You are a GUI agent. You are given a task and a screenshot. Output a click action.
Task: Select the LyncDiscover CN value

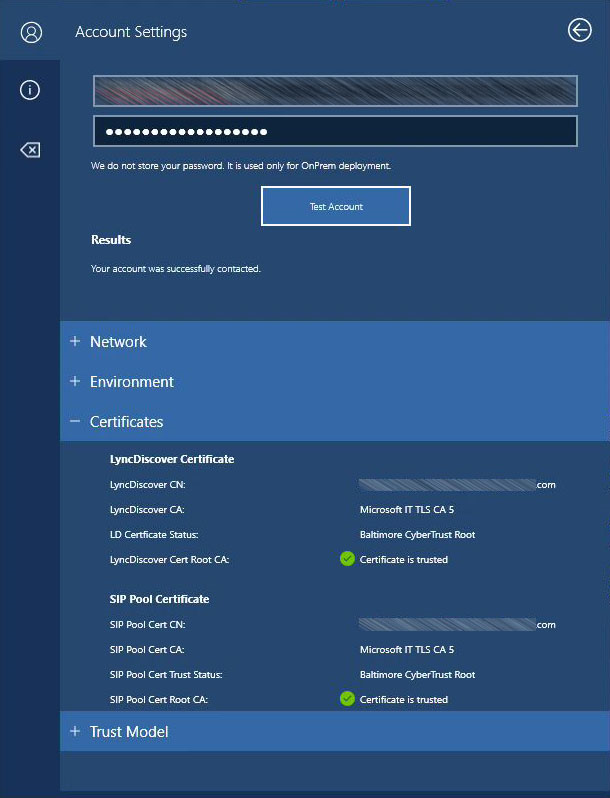(456, 485)
